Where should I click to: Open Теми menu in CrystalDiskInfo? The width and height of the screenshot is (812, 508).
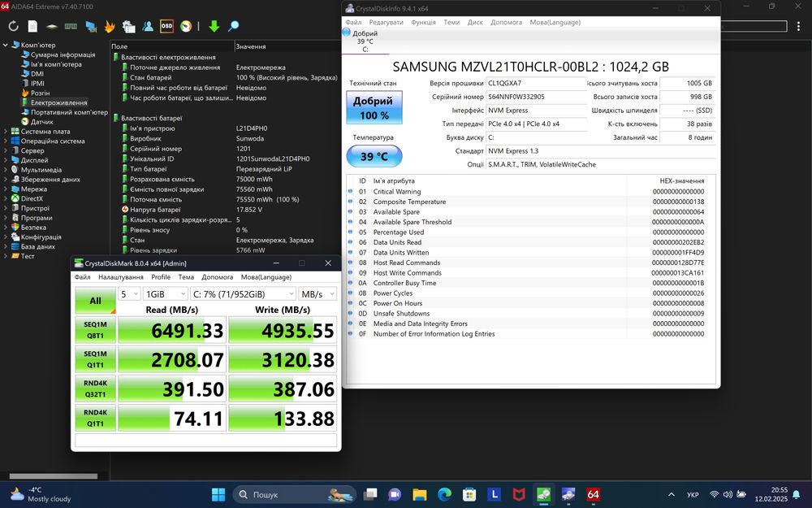pyautogui.click(x=451, y=22)
